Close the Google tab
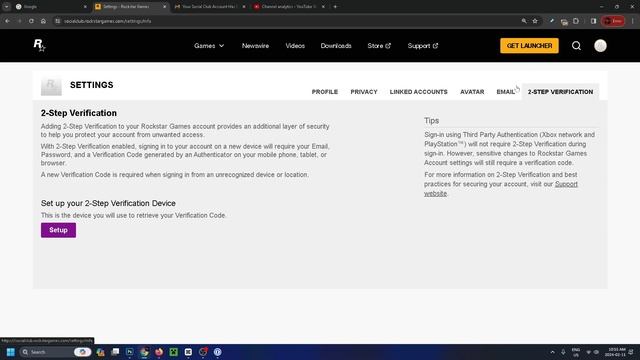Screen dimensions: 640x360 click(85, 7)
